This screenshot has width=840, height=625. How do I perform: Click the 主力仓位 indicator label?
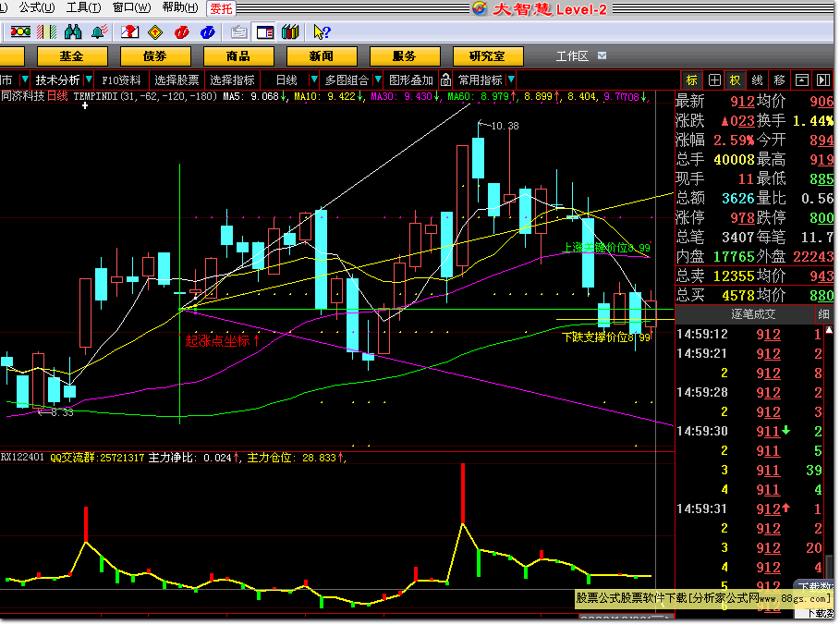pyautogui.click(x=270, y=458)
